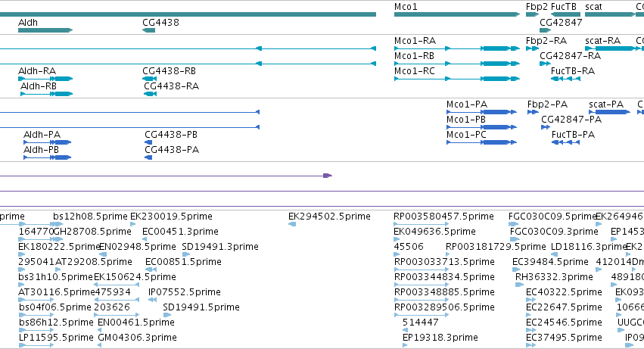The width and height of the screenshot is (644, 349).
Task: Select the RP003580457.5prime EST label
Action: [443, 217]
